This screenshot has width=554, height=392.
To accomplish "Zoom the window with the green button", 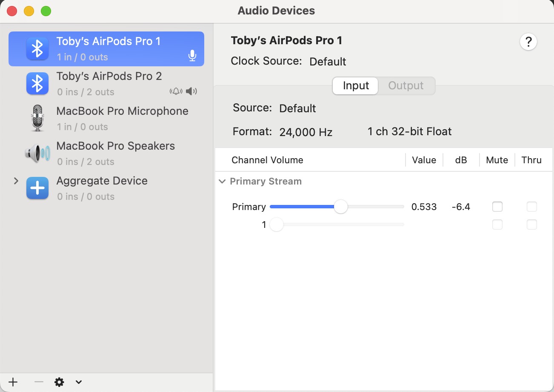I will [x=46, y=11].
